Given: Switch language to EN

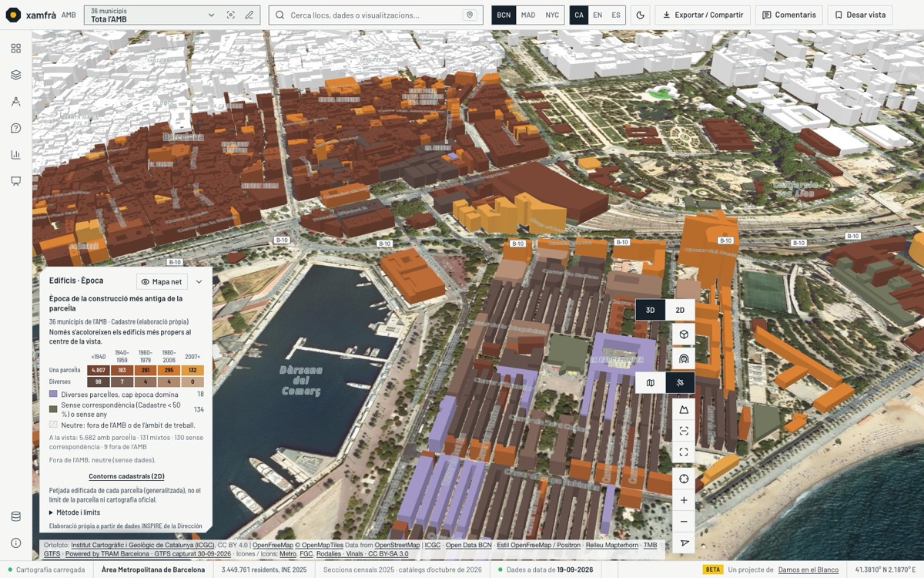Looking at the screenshot, I should tap(598, 15).
